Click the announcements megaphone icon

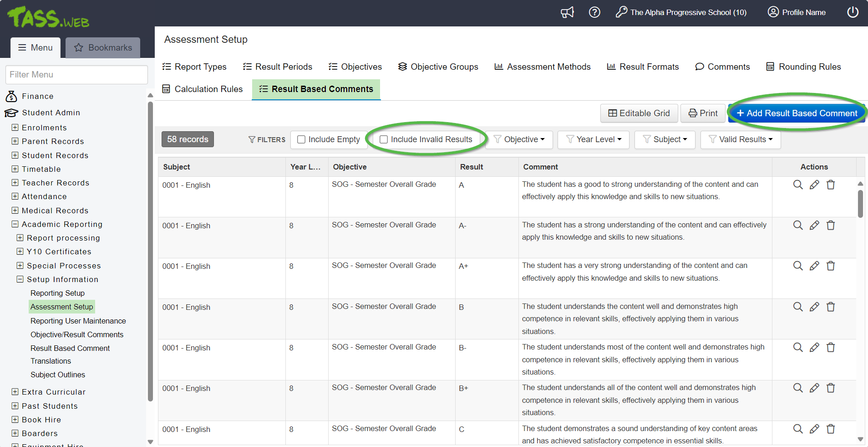coord(567,12)
